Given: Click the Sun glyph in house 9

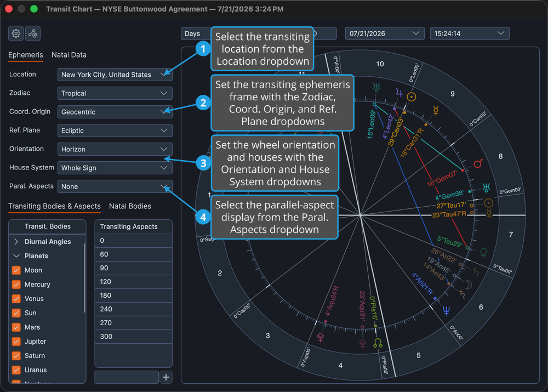Looking at the screenshot, I should (x=412, y=97).
